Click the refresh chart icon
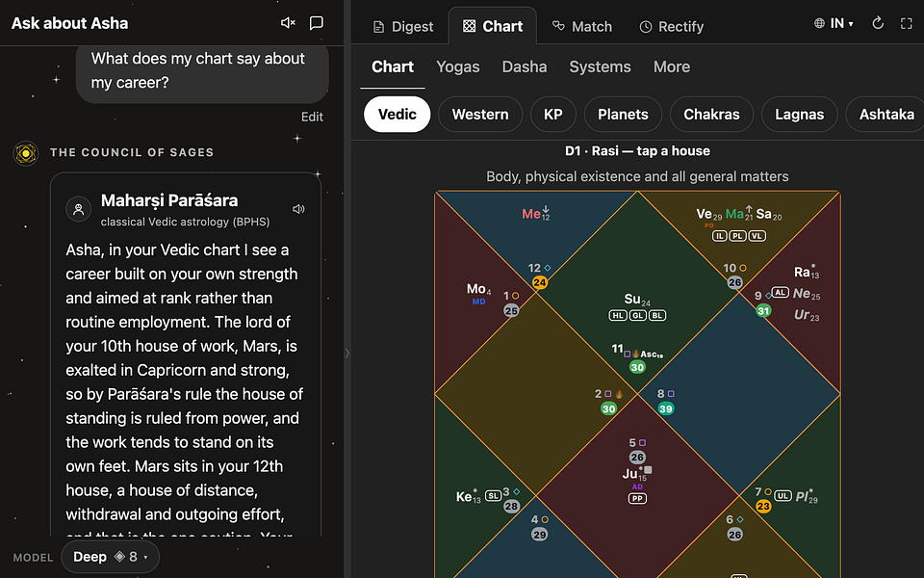Screen dimensions: 924x578 (x=878, y=23)
